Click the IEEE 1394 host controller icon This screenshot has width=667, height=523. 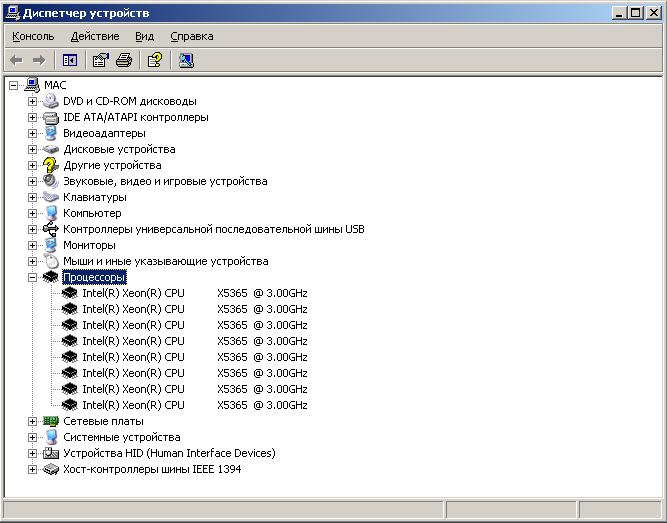(x=51, y=469)
